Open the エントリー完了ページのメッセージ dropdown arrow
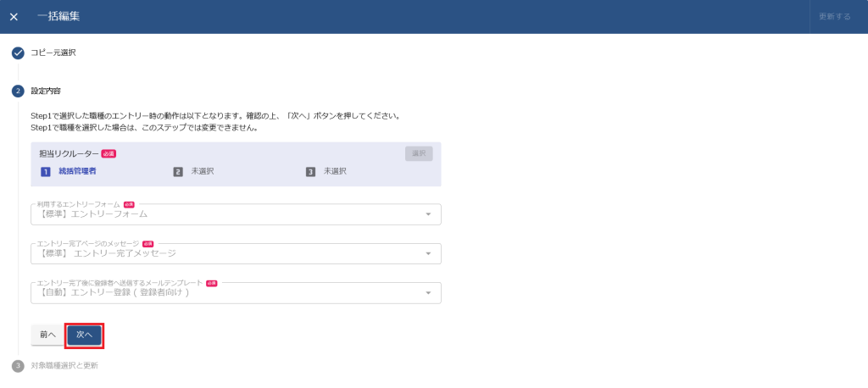The width and height of the screenshot is (868, 388). coord(428,253)
